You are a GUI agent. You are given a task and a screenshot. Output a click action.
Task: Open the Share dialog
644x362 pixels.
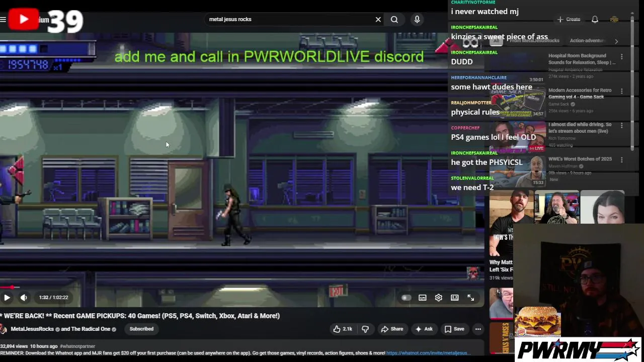point(392,329)
